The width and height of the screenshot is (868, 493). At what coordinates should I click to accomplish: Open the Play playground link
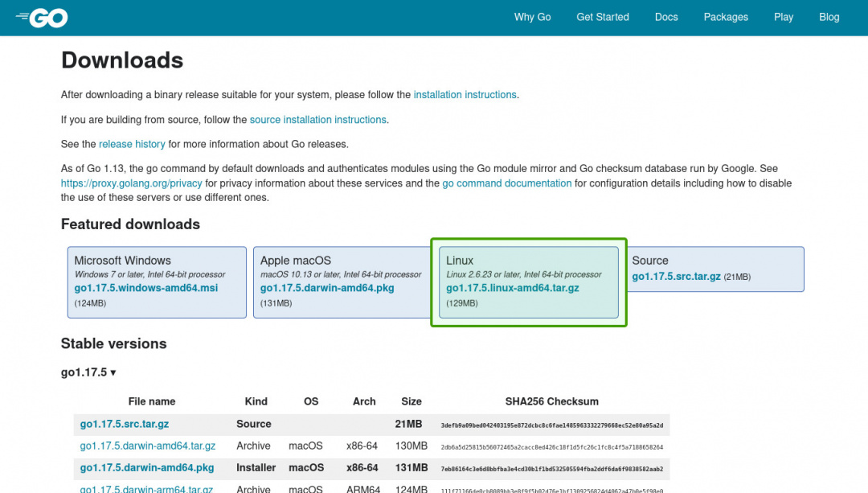784,17
